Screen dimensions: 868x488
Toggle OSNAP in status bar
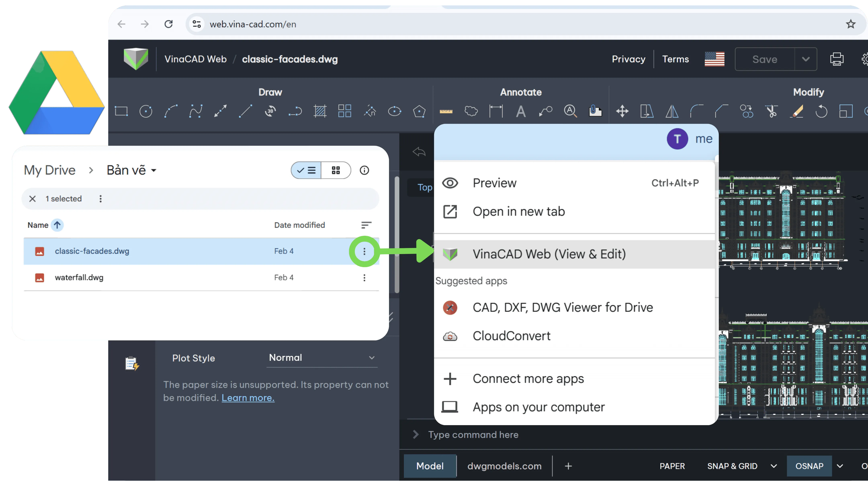point(809,466)
